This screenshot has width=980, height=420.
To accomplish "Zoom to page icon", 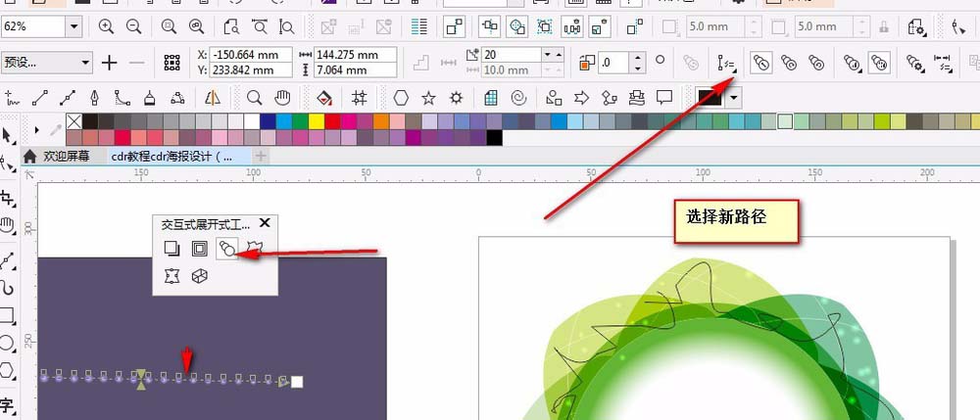I will click(231, 26).
